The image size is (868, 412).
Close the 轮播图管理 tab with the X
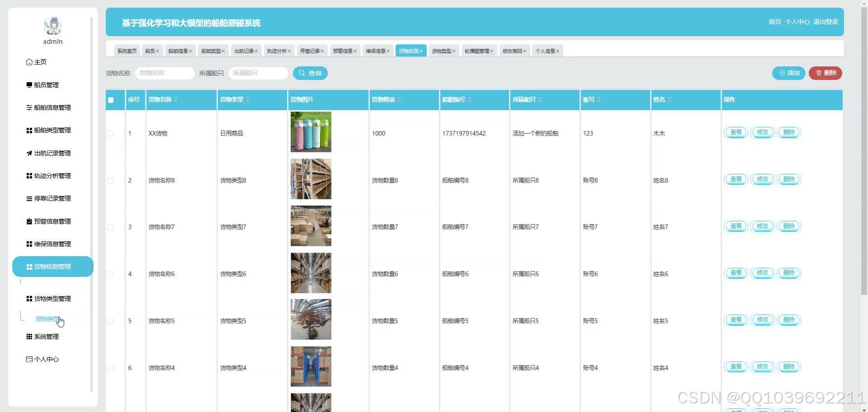tap(492, 51)
